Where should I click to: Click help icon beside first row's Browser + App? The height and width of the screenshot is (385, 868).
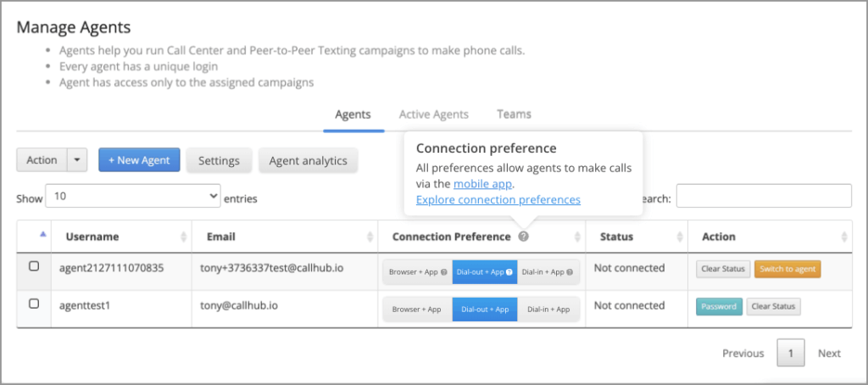coord(443,272)
